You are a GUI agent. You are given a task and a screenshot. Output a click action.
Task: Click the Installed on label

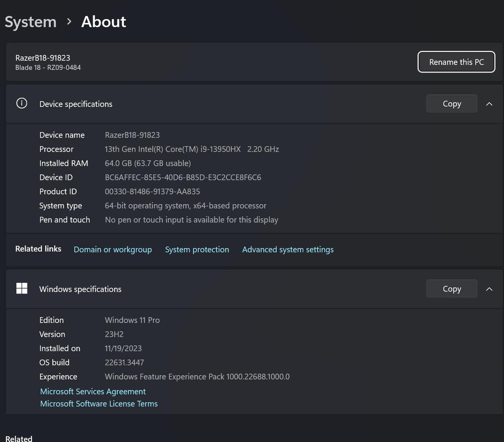[60, 348]
